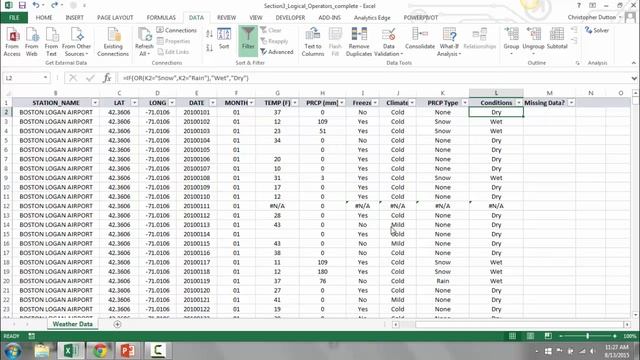Viewport: 640px width, 360px height.
Task: Import data From Web
Action: (x=31, y=42)
